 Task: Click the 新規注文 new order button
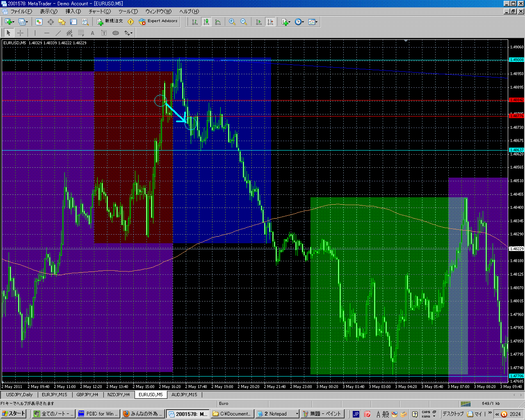[x=110, y=21]
